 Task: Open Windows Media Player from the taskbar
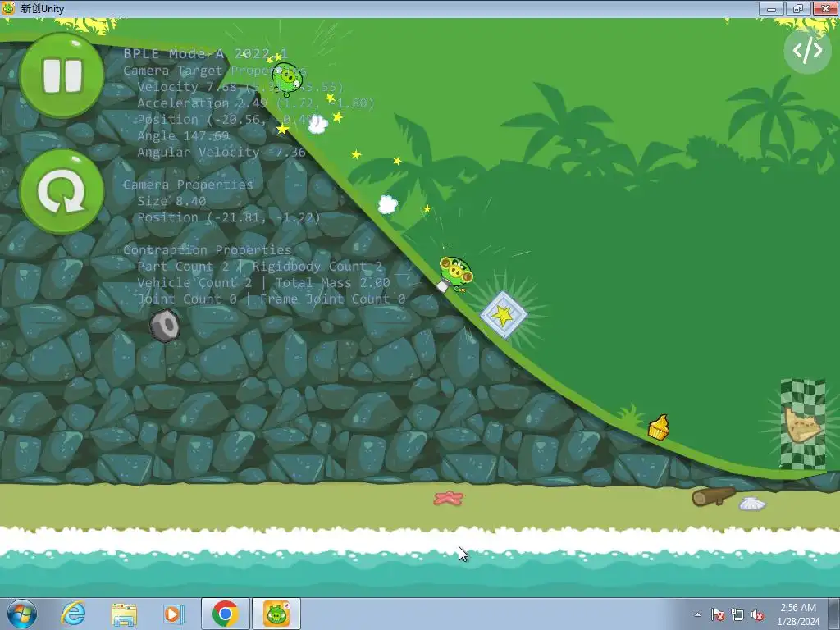[x=174, y=614]
